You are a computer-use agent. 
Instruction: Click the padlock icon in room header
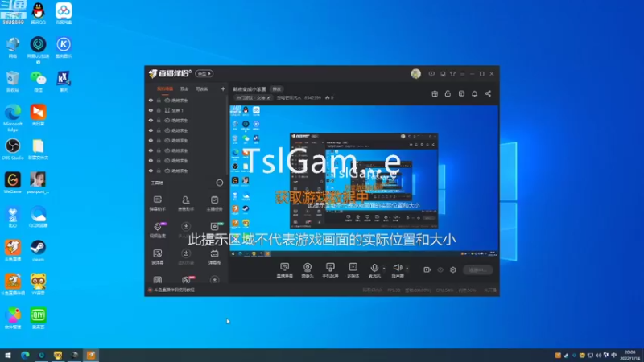tap(448, 93)
